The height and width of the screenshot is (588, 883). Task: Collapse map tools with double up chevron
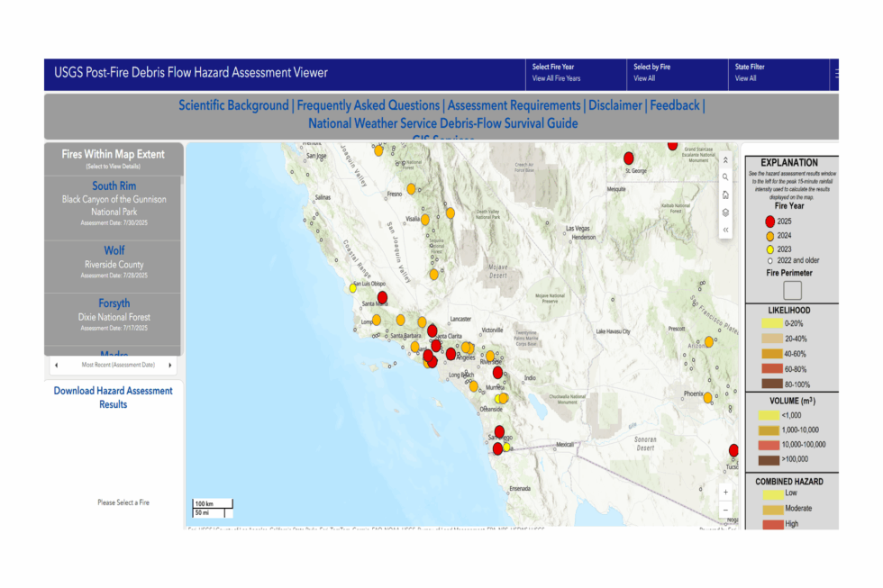pyautogui.click(x=725, y=159)
